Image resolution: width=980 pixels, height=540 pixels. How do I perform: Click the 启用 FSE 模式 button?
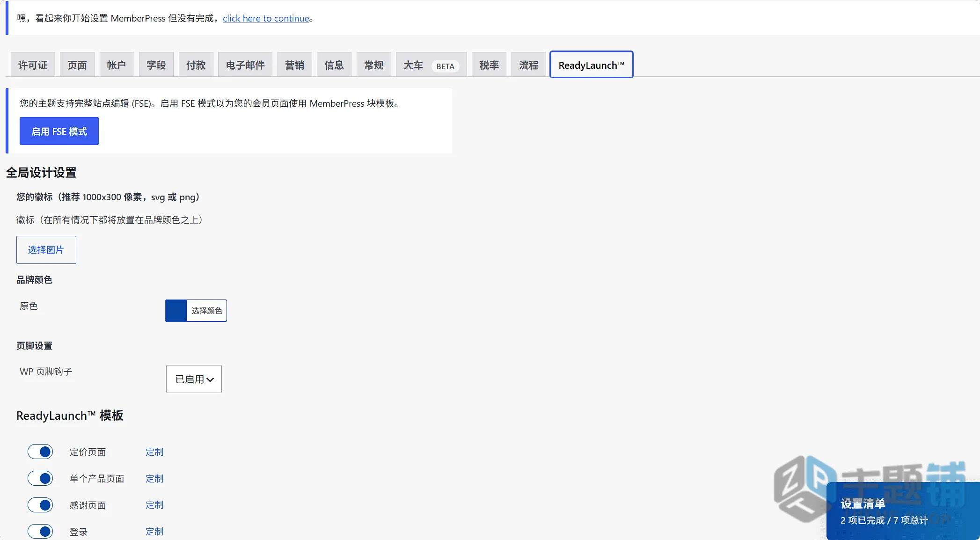tap(59, 131)
